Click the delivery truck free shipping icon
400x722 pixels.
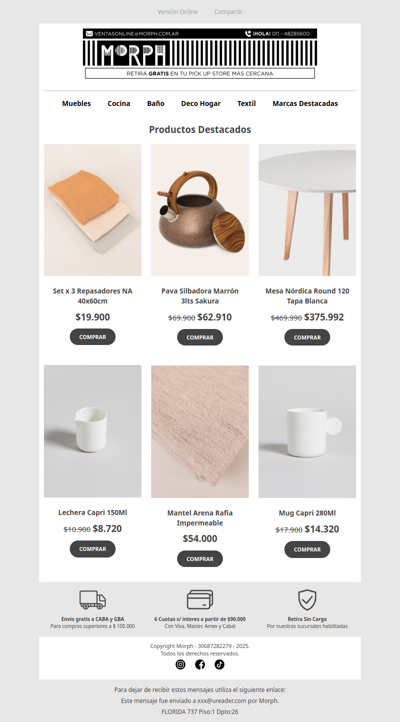click(93, 600)
